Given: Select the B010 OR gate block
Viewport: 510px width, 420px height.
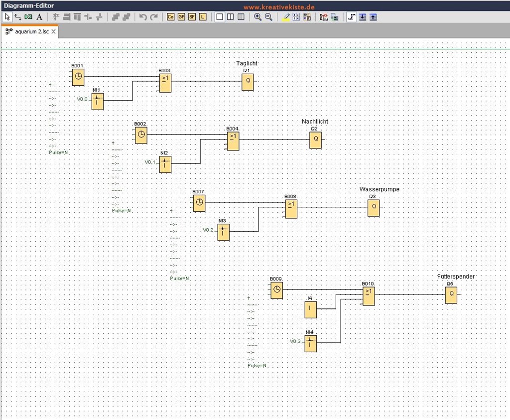Looking at the screenshot, I should tap(369, 296).
